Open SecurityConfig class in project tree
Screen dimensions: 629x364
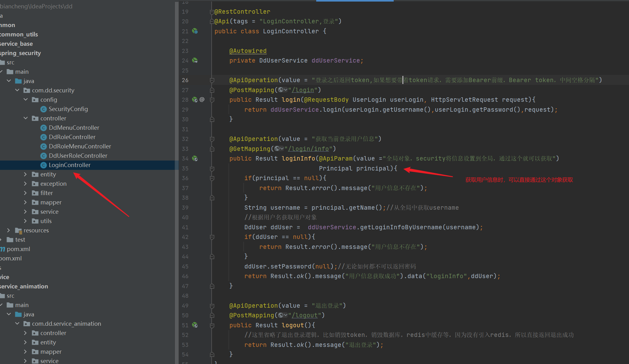pyautogui.click(x=68, y=109)
